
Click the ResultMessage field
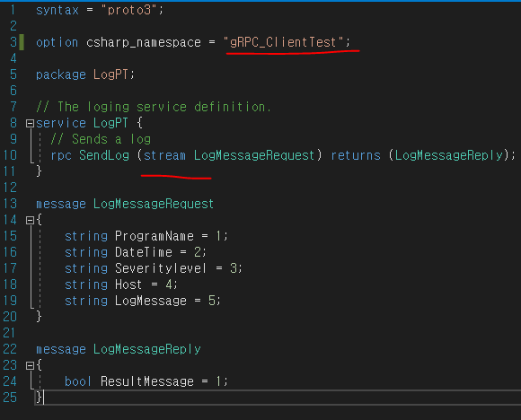[x=147, y=381]
